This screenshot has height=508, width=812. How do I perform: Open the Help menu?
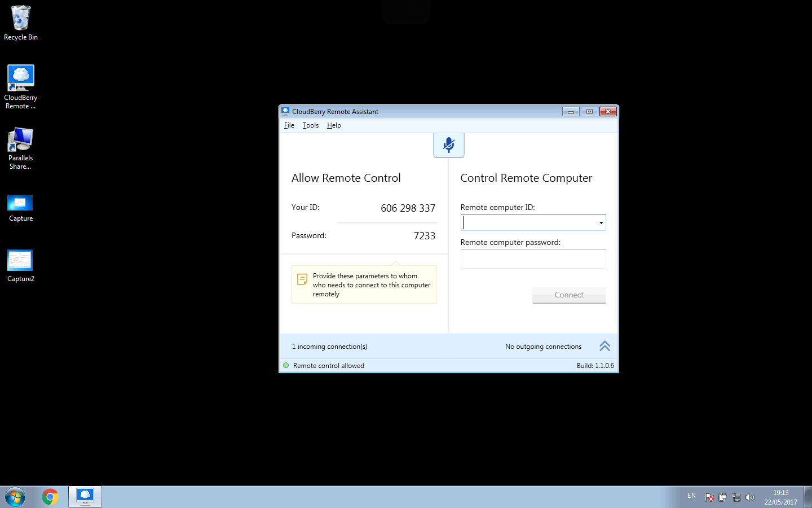pyautogui.click(x=334, y=125)
